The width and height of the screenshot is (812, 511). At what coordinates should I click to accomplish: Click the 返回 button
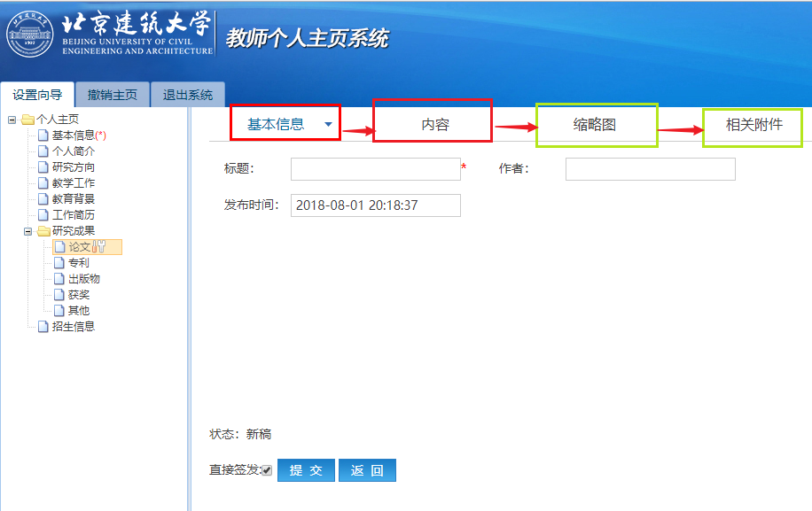coord(367,470)
